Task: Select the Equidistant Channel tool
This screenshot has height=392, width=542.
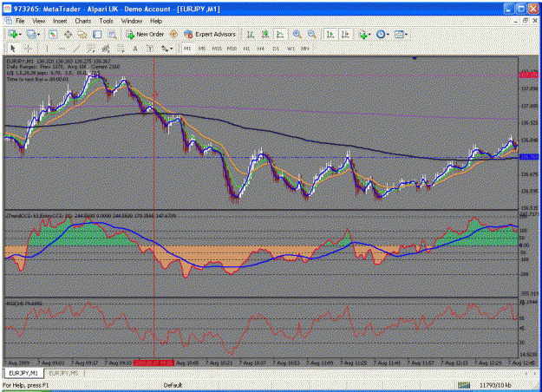Action: [x=91, y=49]
